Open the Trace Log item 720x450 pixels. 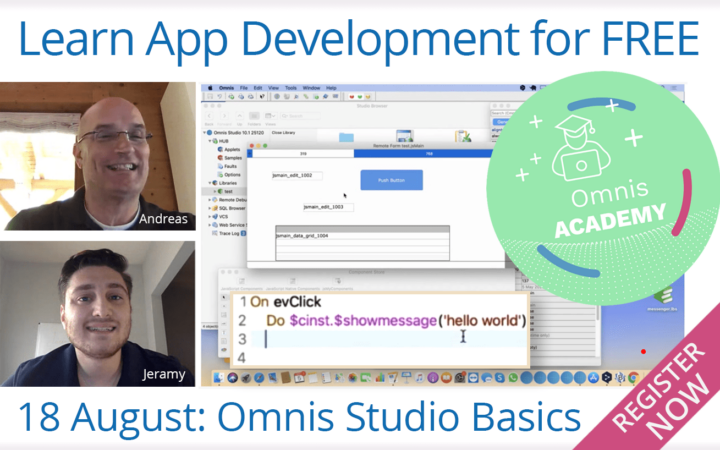[x=229, y=233]
